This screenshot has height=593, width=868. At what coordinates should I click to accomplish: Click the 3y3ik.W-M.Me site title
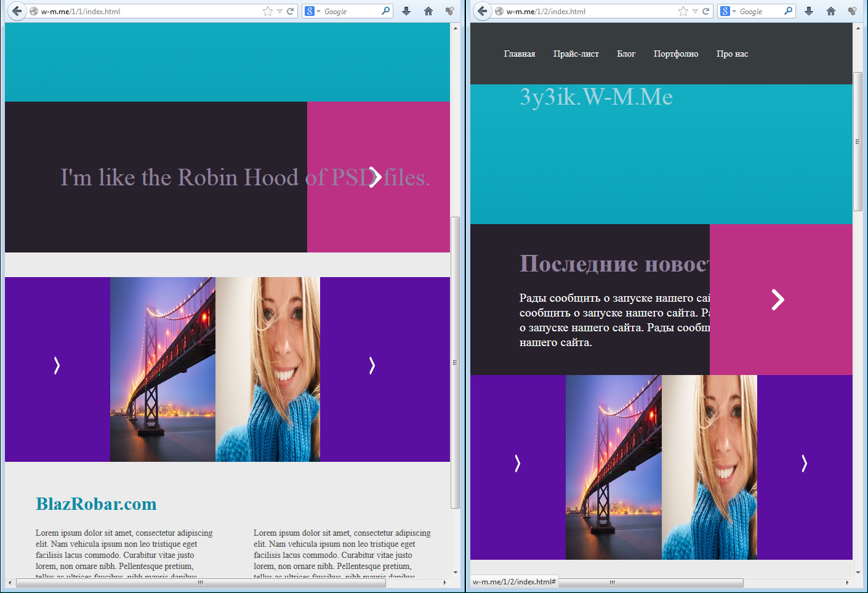coord(596,97)
